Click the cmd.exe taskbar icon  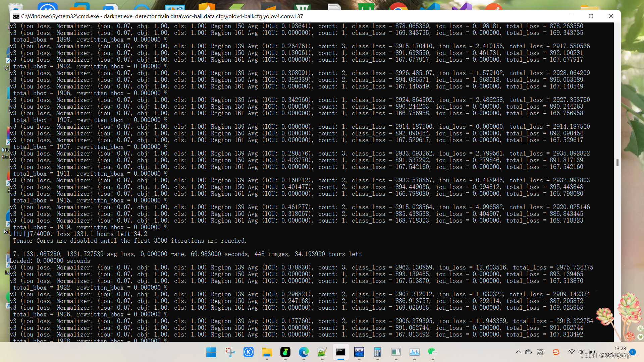pyautogui.click(x=340, y=352)
